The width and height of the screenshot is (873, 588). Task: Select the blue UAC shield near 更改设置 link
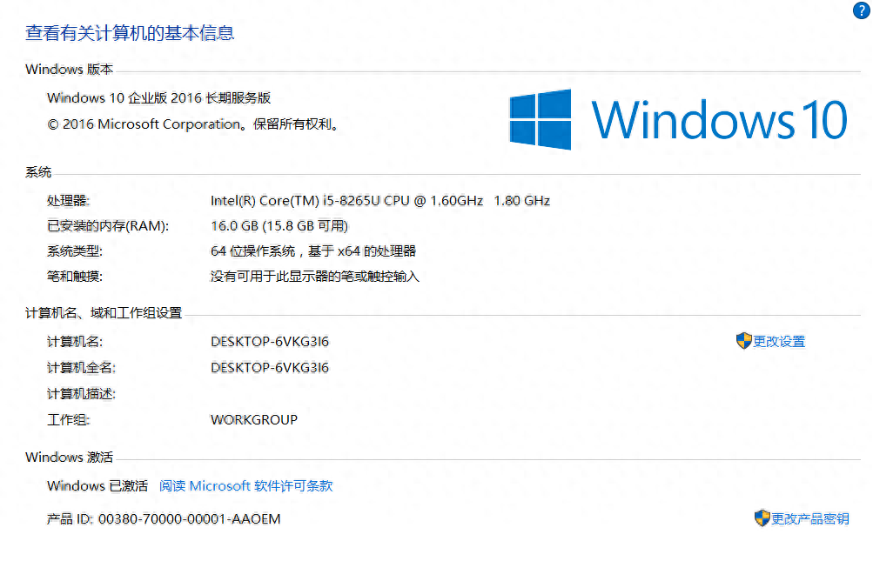[x=743, y=341]
